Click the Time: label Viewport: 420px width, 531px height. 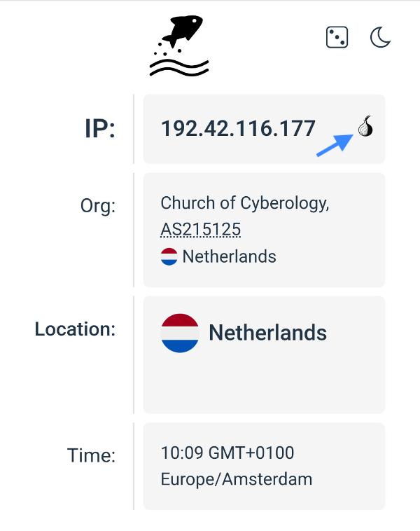pos(91,455)
